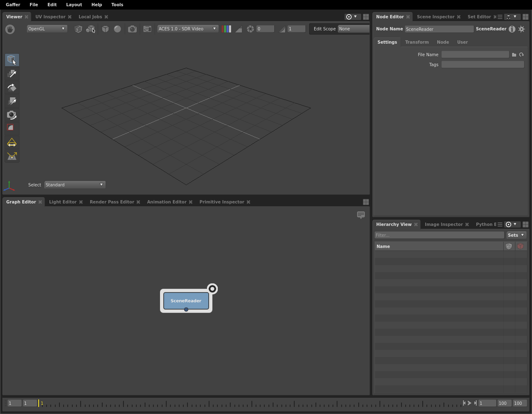The image size is (532, 414).
Task: Pick the Light Position tool
Action: click(x=12, y=156)
